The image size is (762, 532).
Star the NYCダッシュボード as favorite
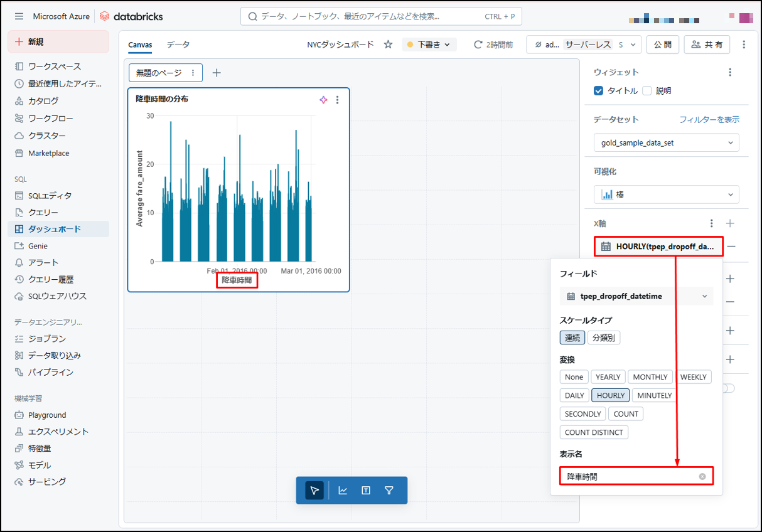(x=389, y=45)
